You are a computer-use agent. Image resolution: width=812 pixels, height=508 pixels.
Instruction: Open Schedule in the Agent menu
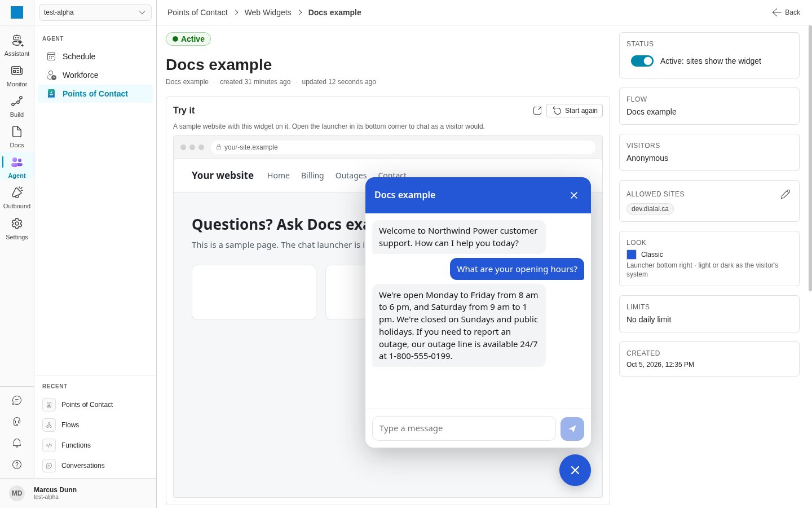click(x=95, y=56)
